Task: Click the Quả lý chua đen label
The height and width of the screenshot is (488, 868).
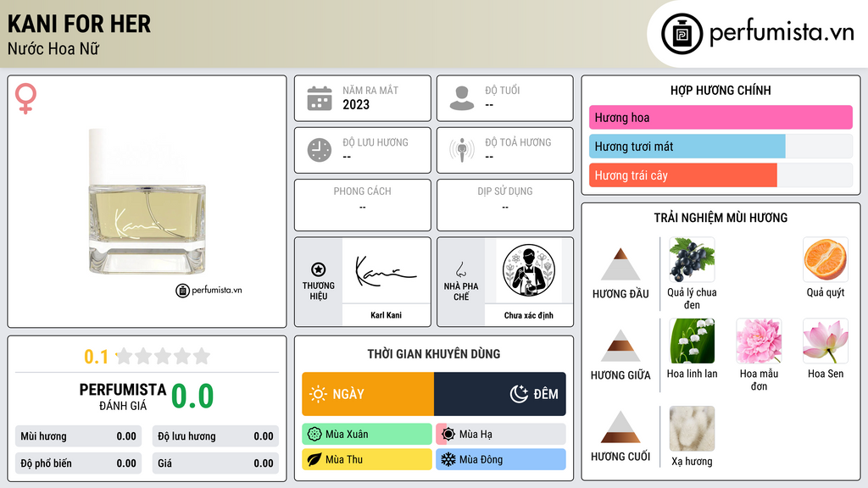Action: [692, 298]
